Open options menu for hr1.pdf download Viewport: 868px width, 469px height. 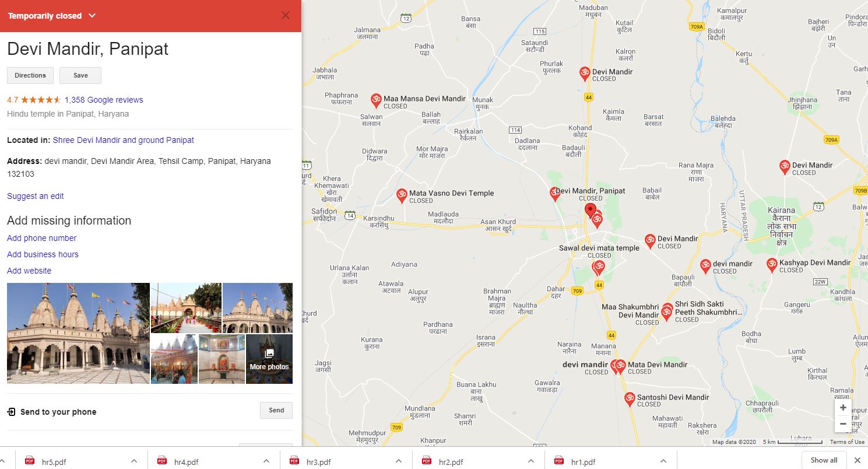pos(663,461)
